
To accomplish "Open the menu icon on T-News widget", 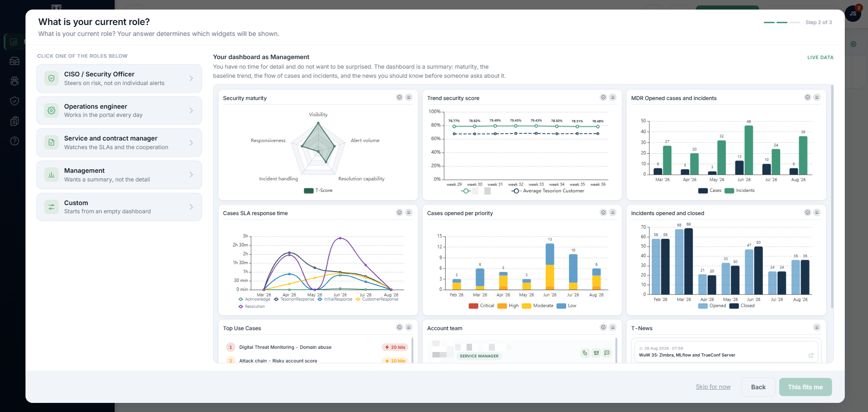I will (x=817, y=327).
